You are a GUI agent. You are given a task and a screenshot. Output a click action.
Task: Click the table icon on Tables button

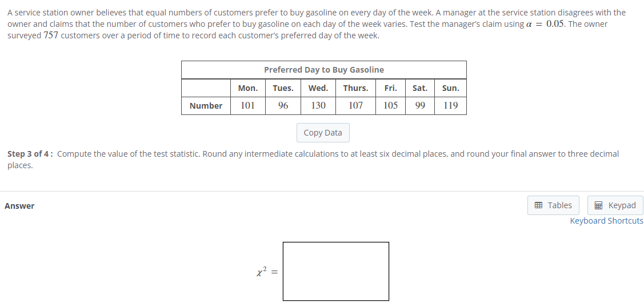point(538,205)
